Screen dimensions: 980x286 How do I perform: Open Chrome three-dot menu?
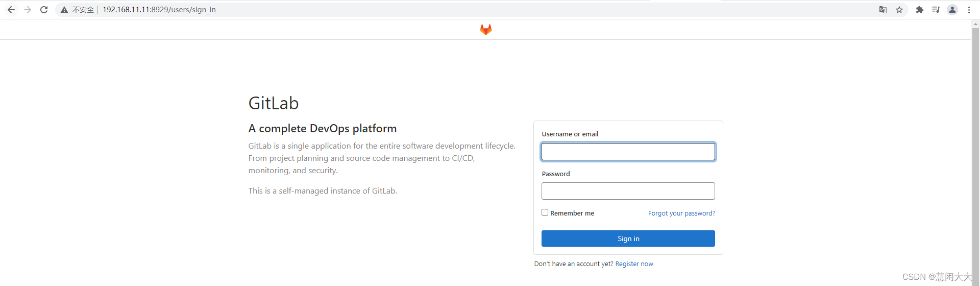[x=969, y=10]
